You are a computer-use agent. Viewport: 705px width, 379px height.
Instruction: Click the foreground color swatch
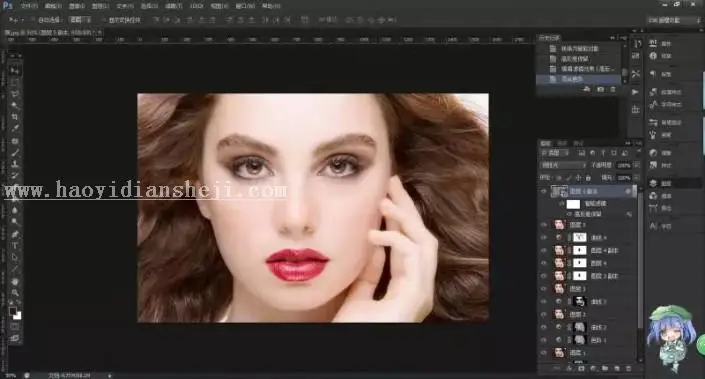coord(13,311)
